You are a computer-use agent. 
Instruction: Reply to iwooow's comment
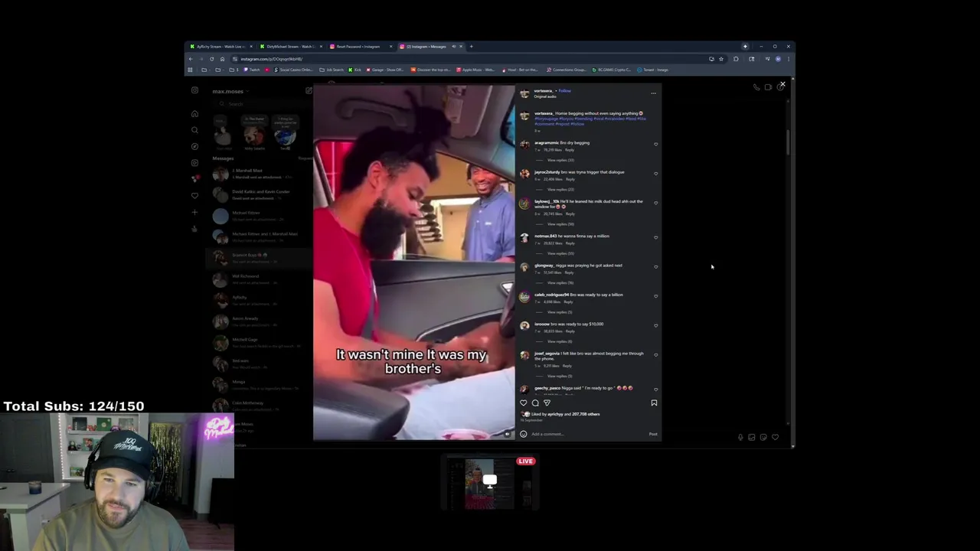[x=570, y=331]
